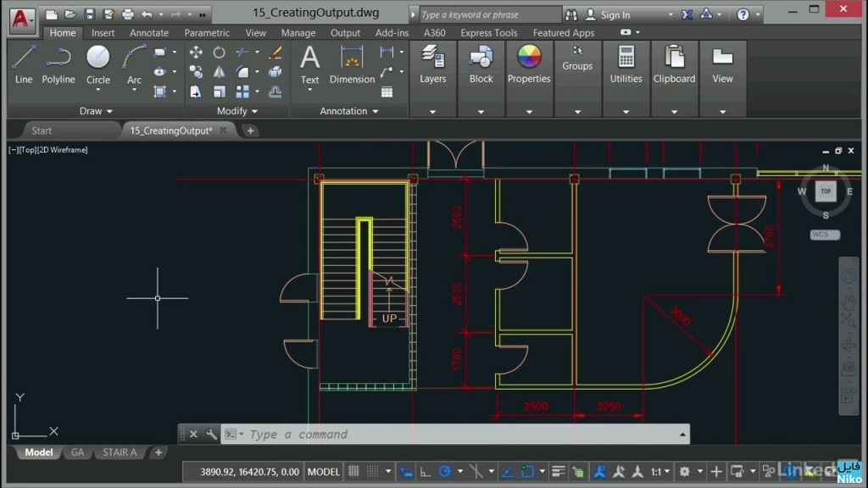Select the Polyline tool
Image resolution: width=868 pixels, height=488 pixels.
tap(58, 64)
